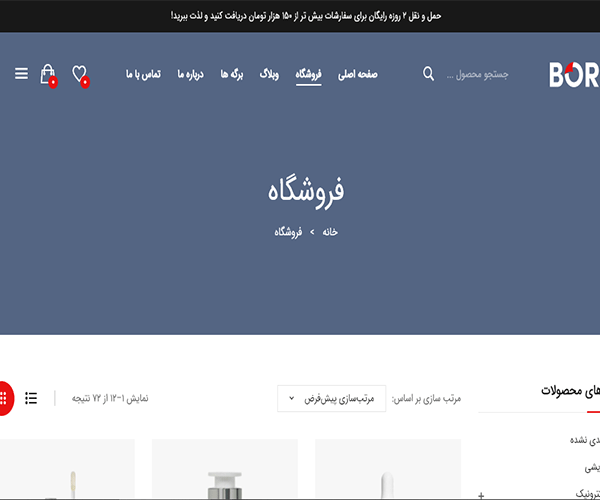Viewport: 600px width, 500px height.
Task: Open the wishlist heart icon
Action: pos(80,74)
